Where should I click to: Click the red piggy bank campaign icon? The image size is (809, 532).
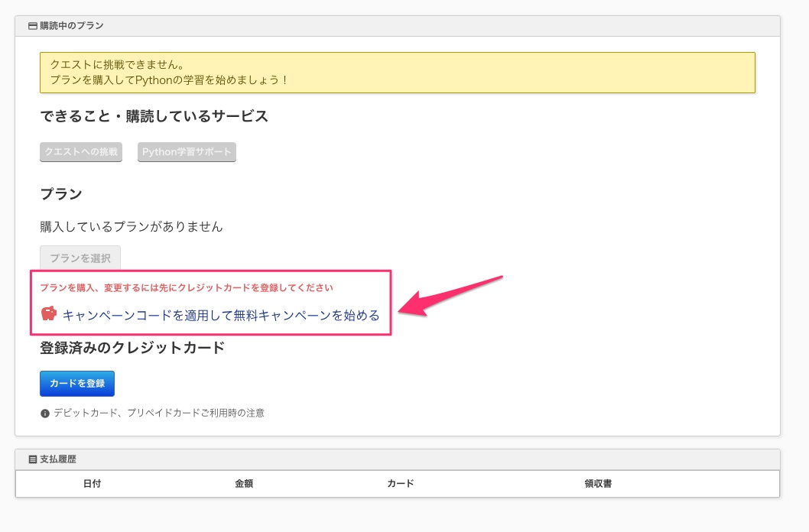click(49, 314)
